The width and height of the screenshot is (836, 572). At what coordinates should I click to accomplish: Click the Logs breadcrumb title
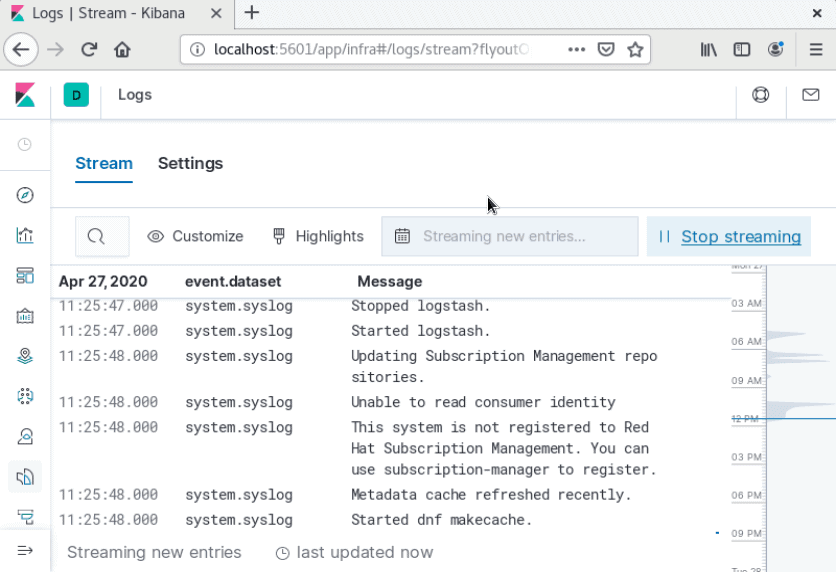pyautogui.click(x=135, y=95)
